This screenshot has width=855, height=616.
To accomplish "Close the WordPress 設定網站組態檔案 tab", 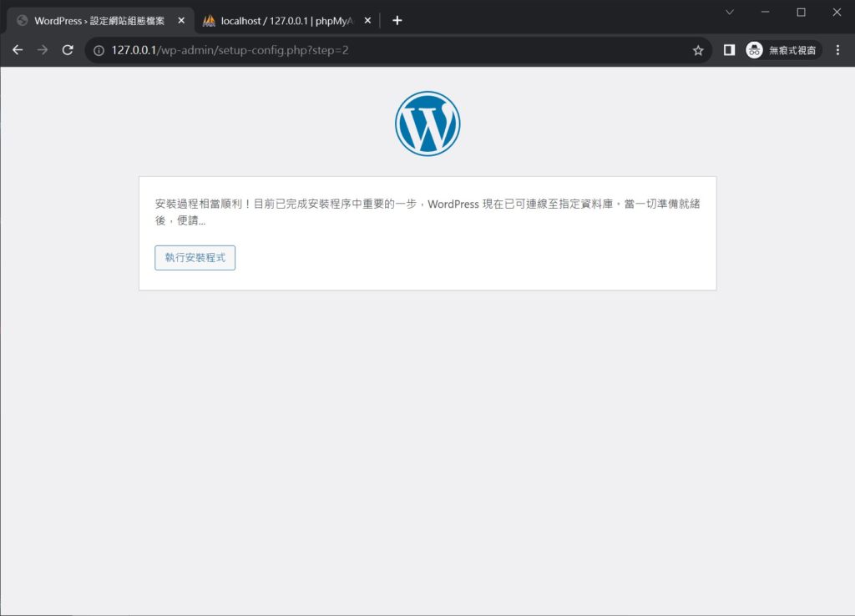I will point(181,21).
